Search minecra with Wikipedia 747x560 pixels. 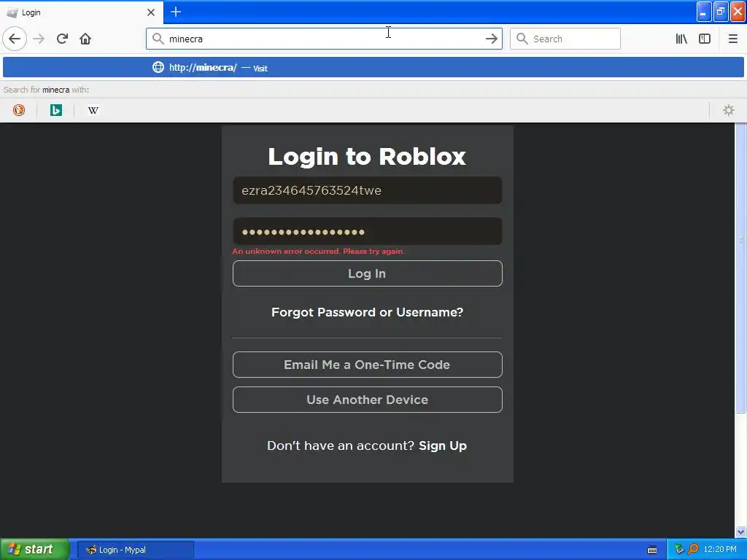click(93, 111)
